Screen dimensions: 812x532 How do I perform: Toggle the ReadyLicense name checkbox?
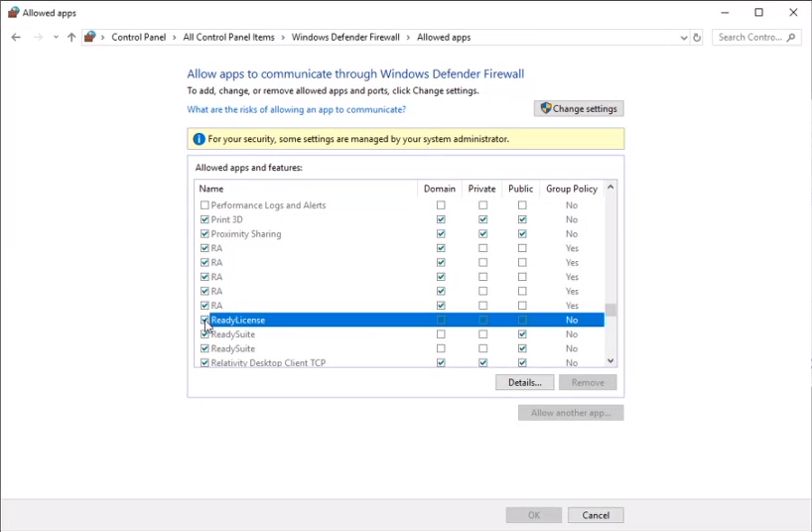point(204,320)
